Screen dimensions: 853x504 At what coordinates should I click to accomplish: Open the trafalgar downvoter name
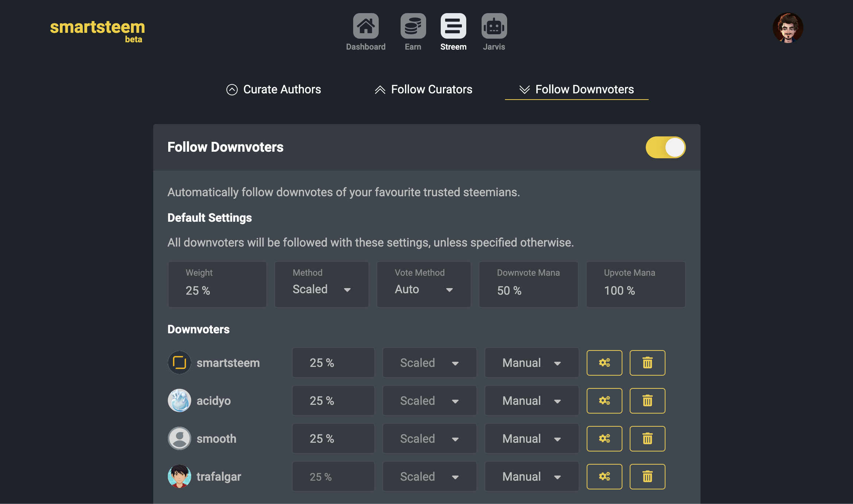(219, 477)
